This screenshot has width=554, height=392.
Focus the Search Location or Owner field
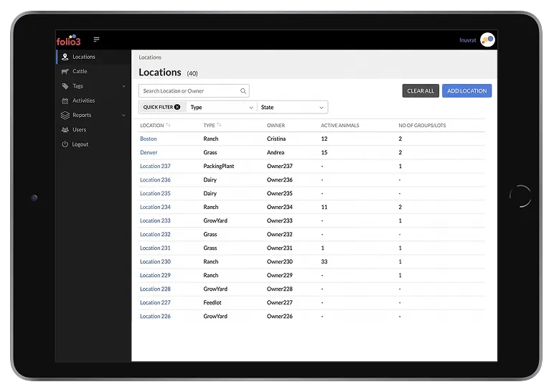coord(194,91)
